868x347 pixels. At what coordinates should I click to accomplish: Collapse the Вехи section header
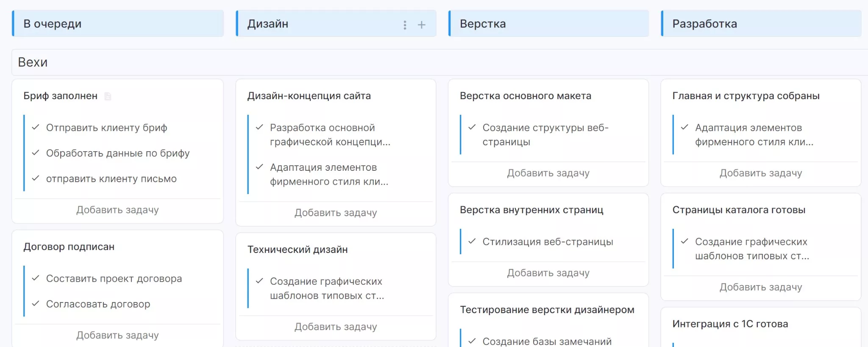pos(33,62)
